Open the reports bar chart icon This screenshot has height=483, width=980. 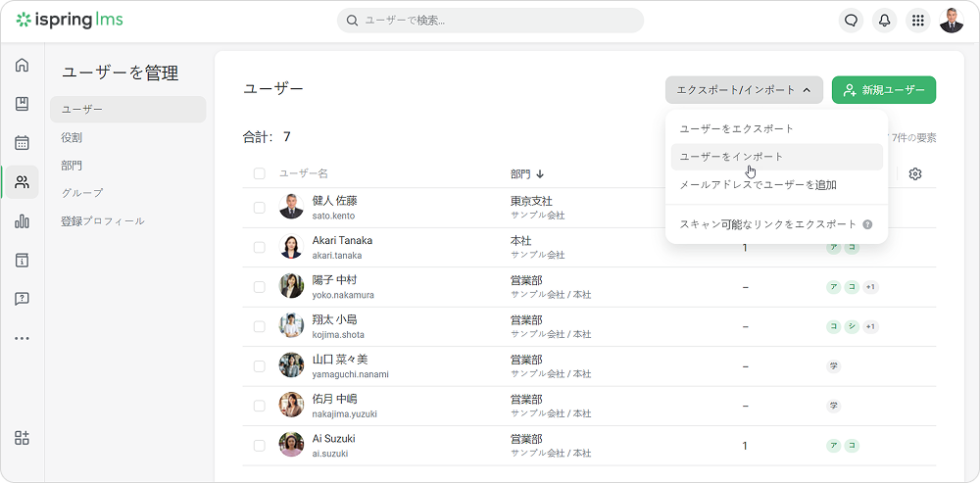(22, 221)
